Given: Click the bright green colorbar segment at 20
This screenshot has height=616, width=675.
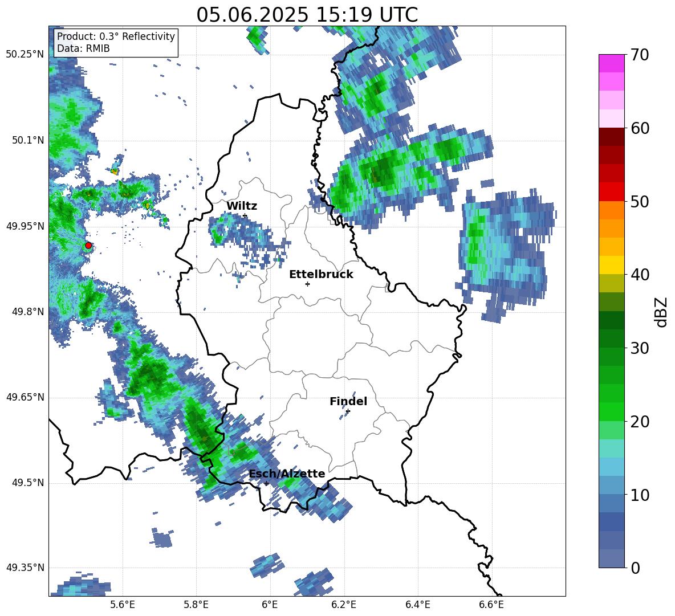Looking at the screenshot, I should [611, 412].
